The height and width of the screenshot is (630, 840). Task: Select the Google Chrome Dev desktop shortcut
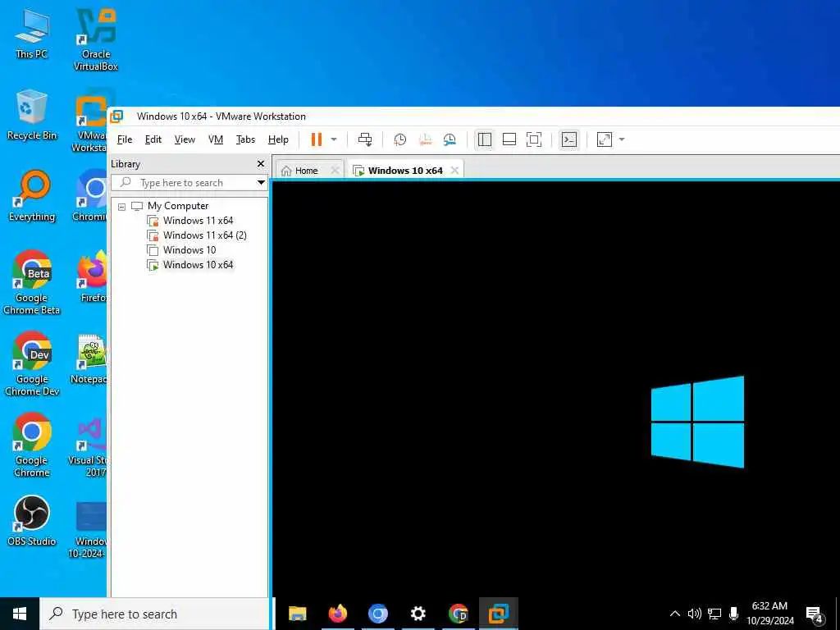point(32,363)
